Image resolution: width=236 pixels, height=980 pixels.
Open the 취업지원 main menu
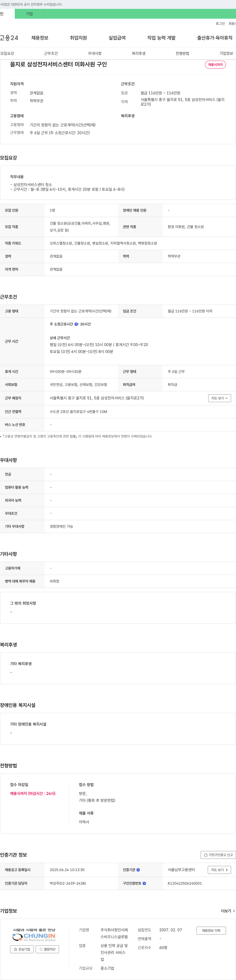pyautogui.click(x=78, y=38)
